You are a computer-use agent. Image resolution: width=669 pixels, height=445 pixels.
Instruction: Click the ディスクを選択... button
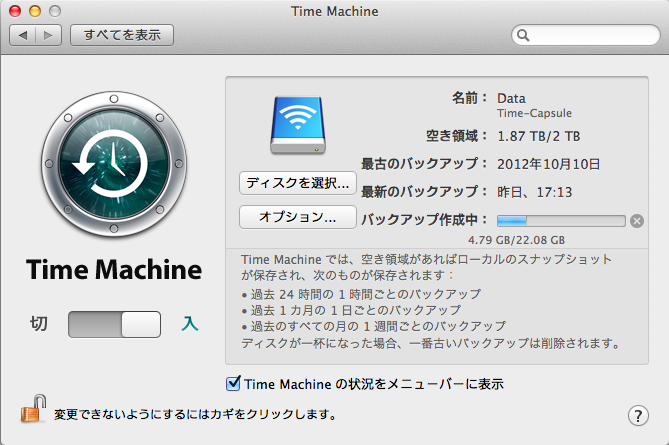click(x=298, y=183)
